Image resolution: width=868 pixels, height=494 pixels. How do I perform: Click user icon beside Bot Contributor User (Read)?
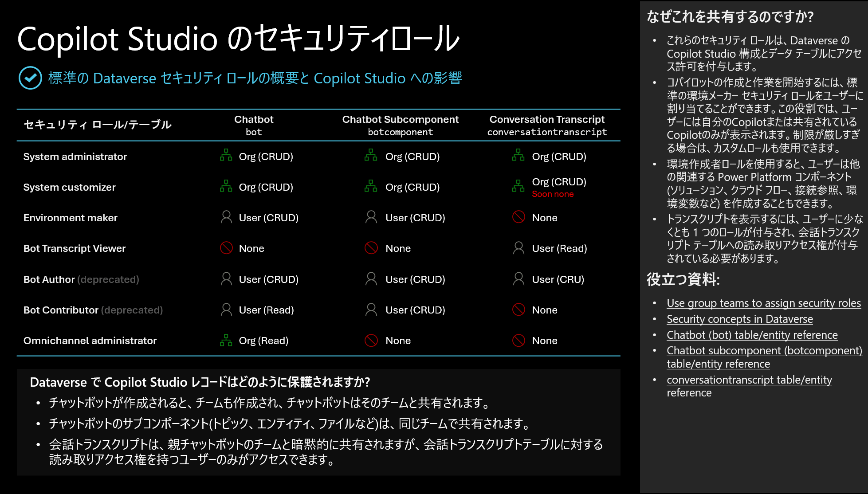coord(226,310)
